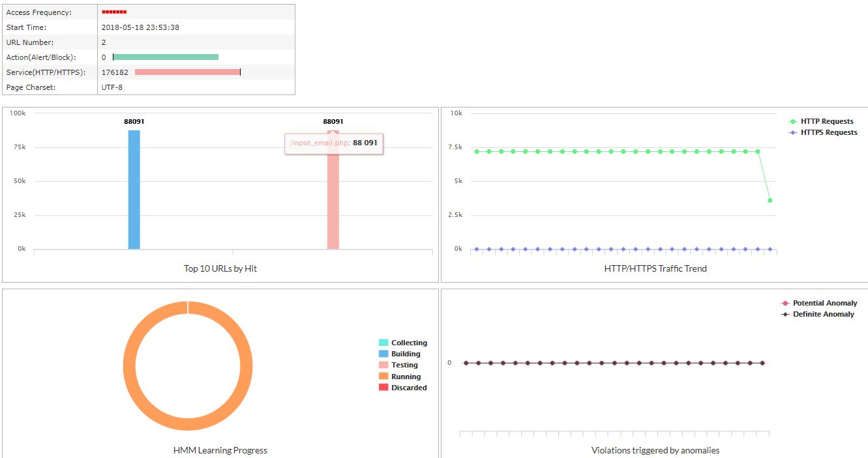Click the purple HTTPS Requests legend diamond
The width and height of the screenshot is (868, 458).
coord(793,132)
